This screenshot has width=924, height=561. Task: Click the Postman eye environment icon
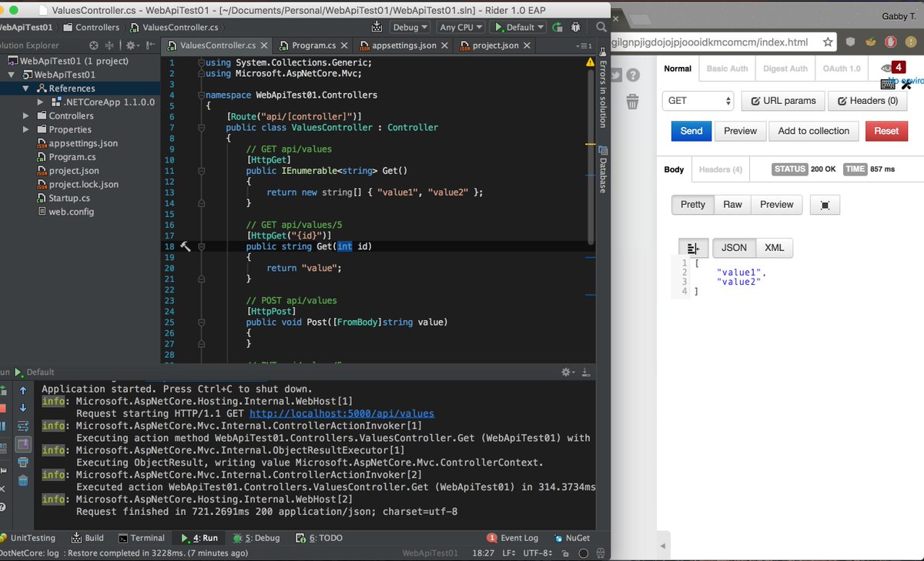point(886,68)
